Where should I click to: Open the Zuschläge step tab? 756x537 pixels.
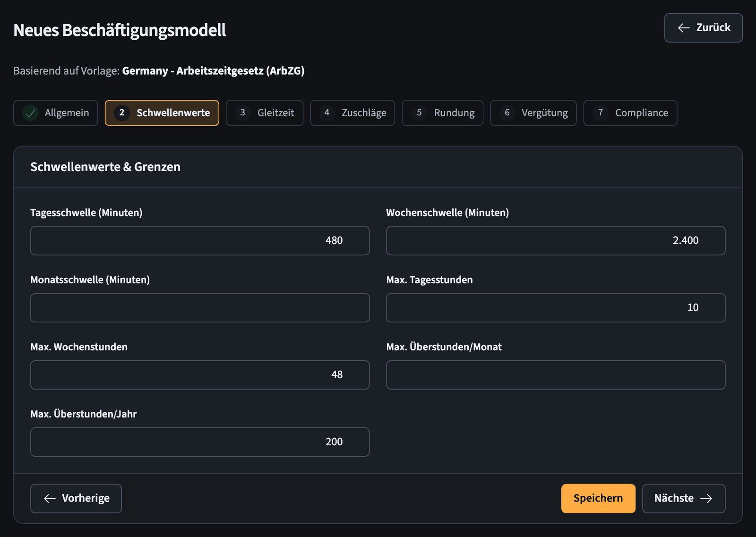[x=352, y=113]
